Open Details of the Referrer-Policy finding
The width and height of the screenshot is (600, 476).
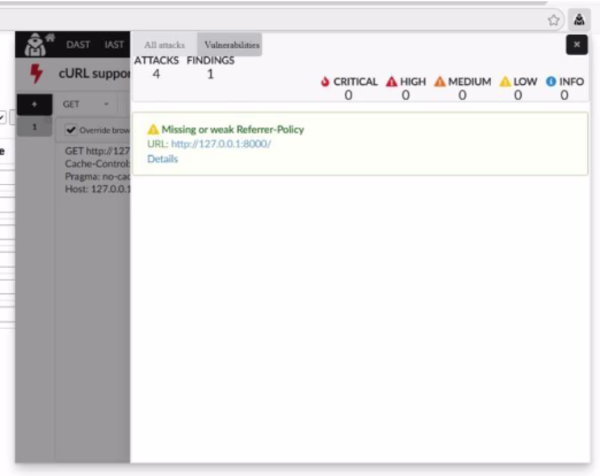[x=163, y=159]
